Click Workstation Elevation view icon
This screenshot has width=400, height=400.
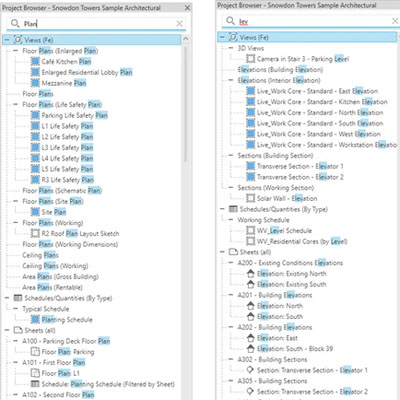(x=250, y=145)
